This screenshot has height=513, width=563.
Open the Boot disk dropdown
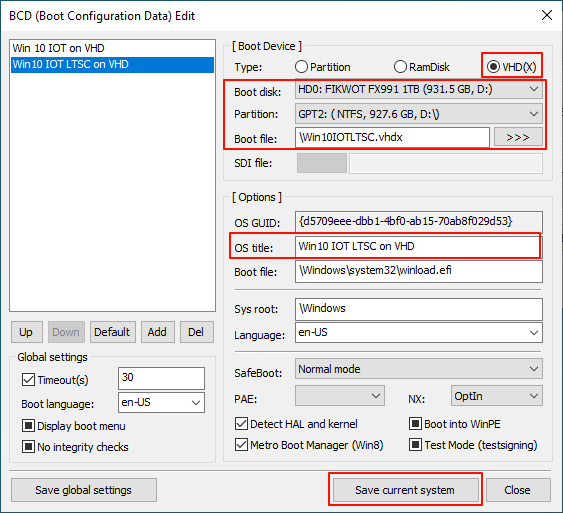pyautogui.click(x=419, y=89)
